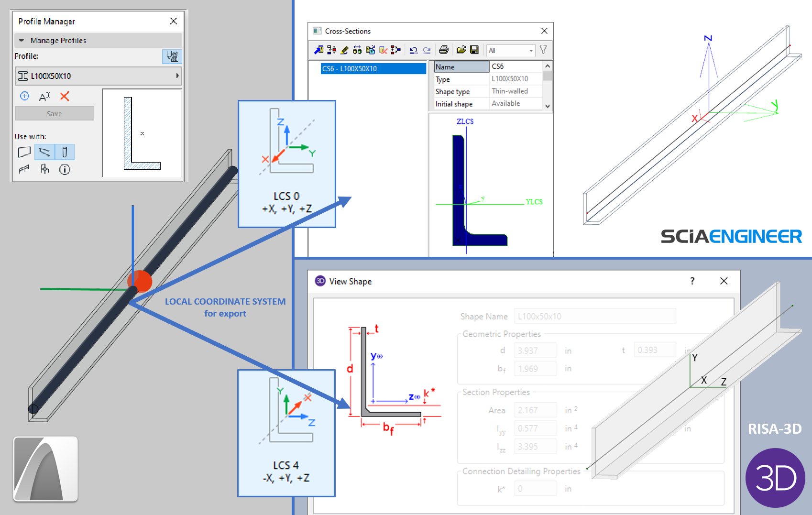Close the View Shape dialog
Image resolution: width=812 pixels, height=515 pixels.
724,281
